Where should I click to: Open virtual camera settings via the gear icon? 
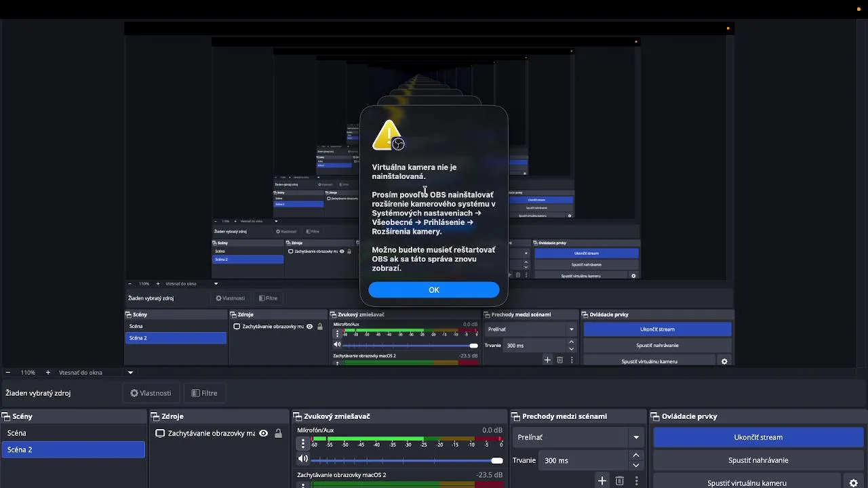[854, 483]
